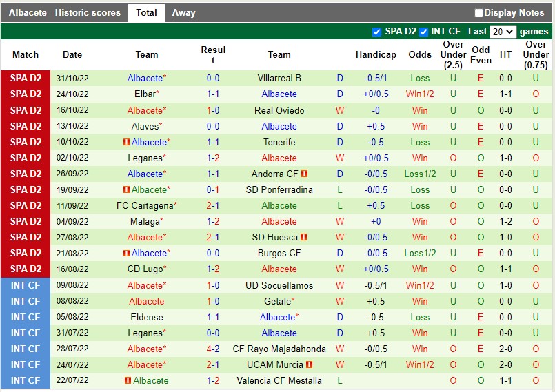
Task: Click the Odd Even column header
Action: [x=481, y=55]
